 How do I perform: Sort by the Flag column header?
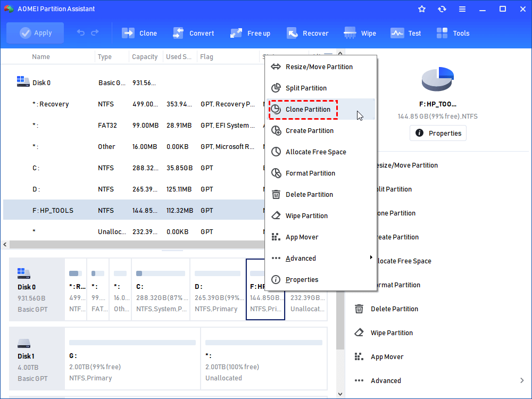pos(206,57)
